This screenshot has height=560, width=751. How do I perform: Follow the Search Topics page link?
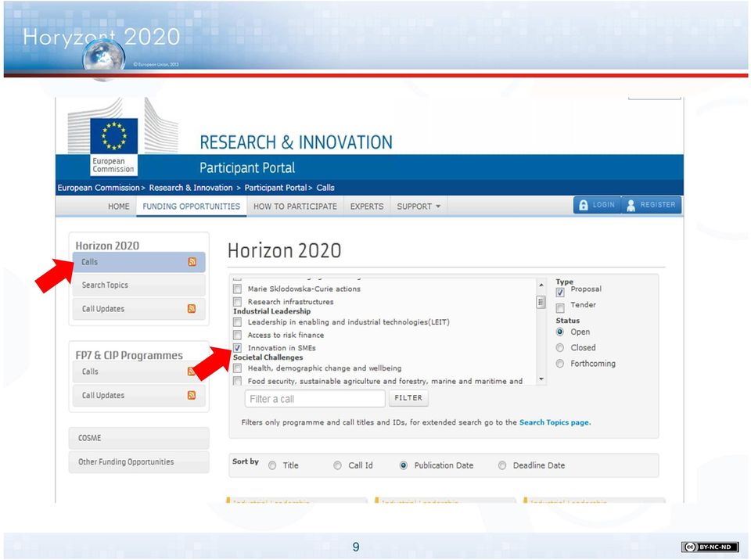[555, 422]
